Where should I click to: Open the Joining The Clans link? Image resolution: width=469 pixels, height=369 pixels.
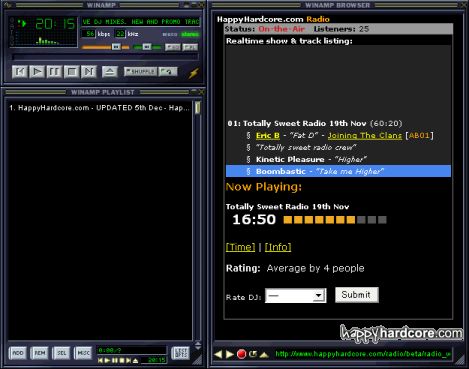click(x=365, y=135)
